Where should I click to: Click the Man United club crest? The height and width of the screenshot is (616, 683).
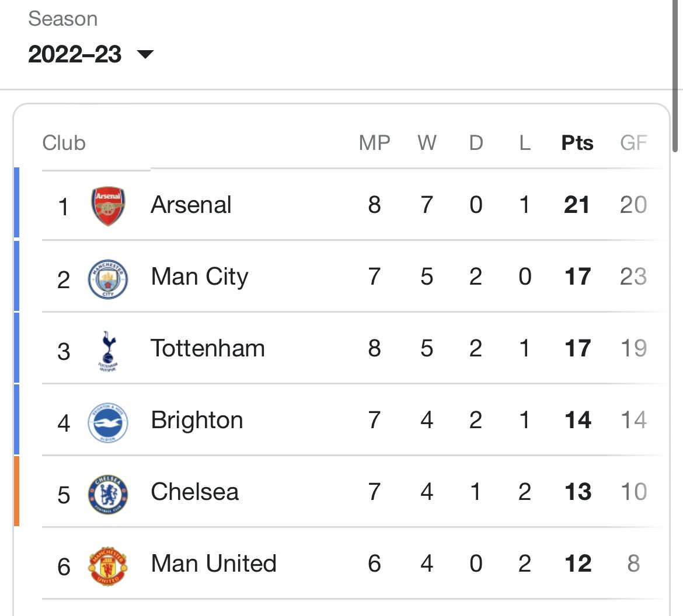(x=108, y=566)
